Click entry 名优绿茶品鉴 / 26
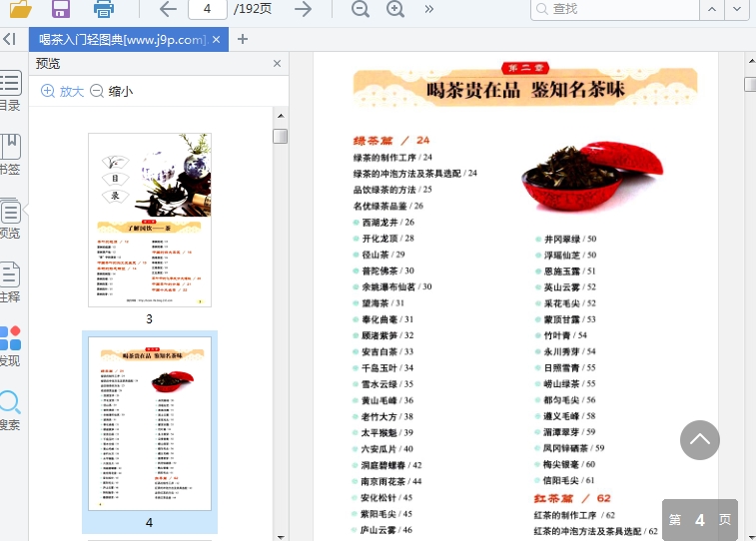The width and height of the screenshot is (756, 541). (388, 207)
